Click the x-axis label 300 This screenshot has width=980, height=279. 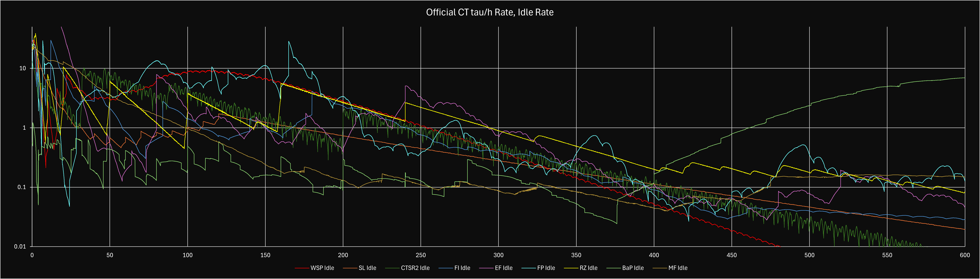pos(498,255)
